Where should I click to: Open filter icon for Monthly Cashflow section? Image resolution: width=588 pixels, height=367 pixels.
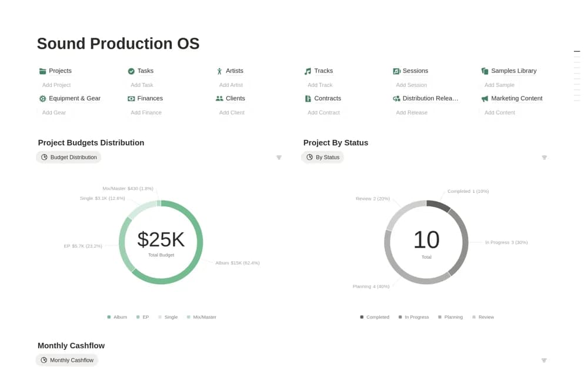pyautogui.click(x=544, y=361)
